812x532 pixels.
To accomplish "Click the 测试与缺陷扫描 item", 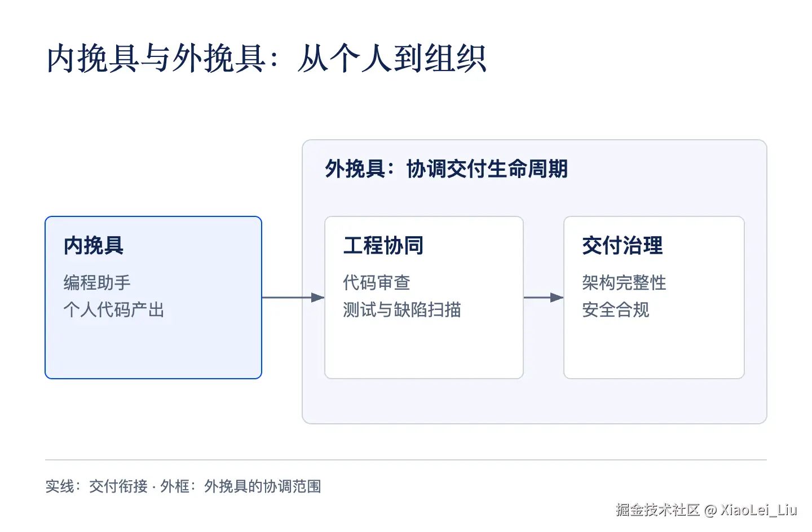I will (402, 309).
